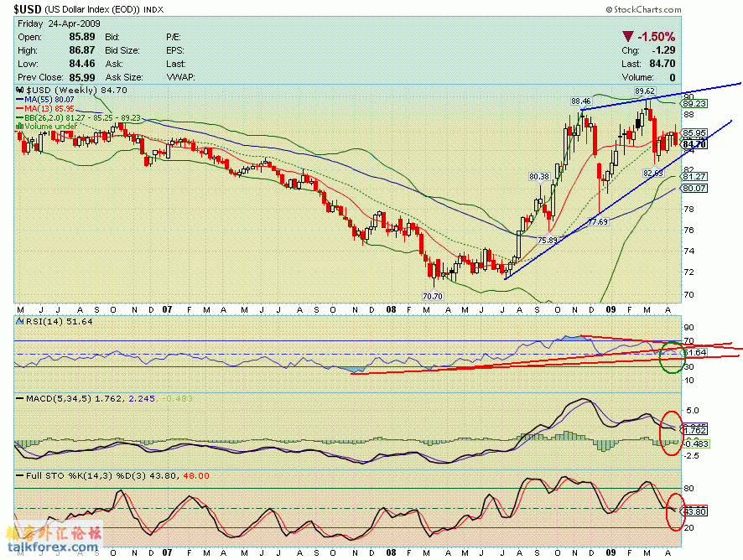743x560 pixels.
Task: Click the volume bars icon in legend
Action: tap(19, 126)
